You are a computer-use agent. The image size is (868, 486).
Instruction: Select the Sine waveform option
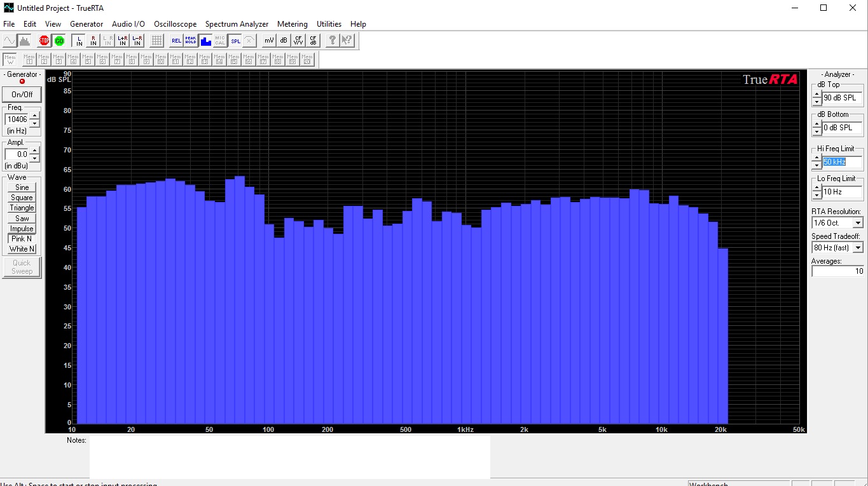22,187
